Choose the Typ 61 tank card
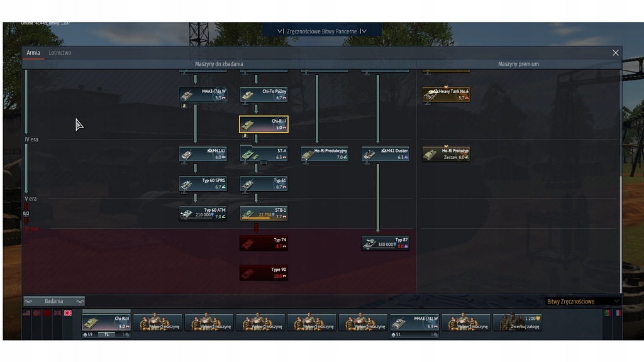644x362 pixels. point(264,184)
